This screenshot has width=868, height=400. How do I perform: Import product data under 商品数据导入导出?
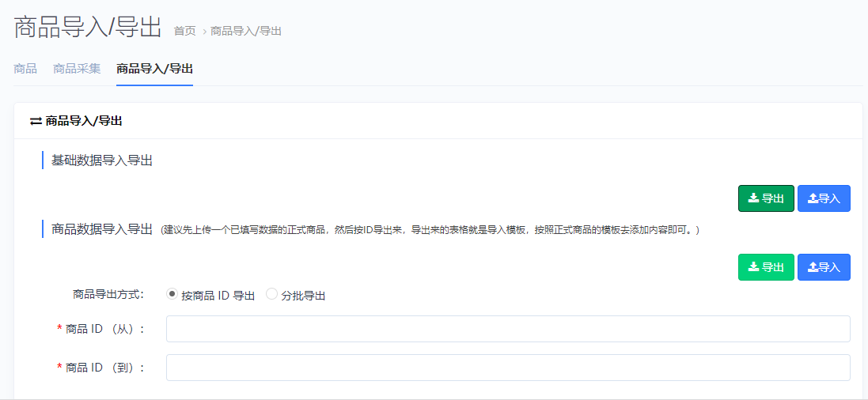point(824,267)
